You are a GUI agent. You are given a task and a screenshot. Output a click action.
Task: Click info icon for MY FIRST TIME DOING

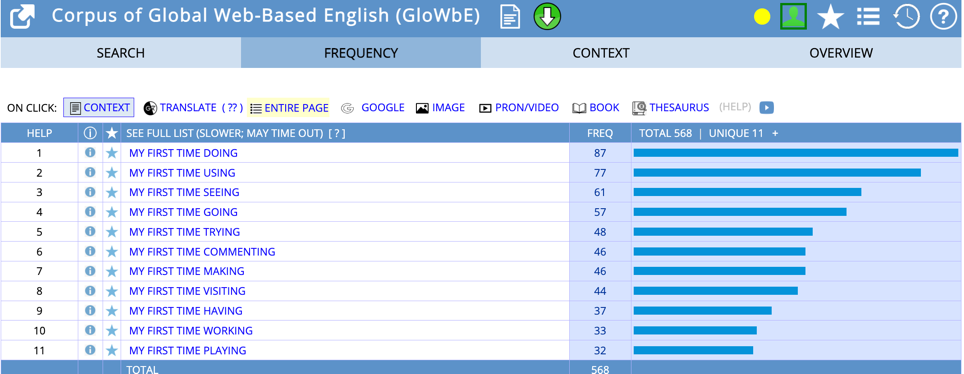pos(90,153)
